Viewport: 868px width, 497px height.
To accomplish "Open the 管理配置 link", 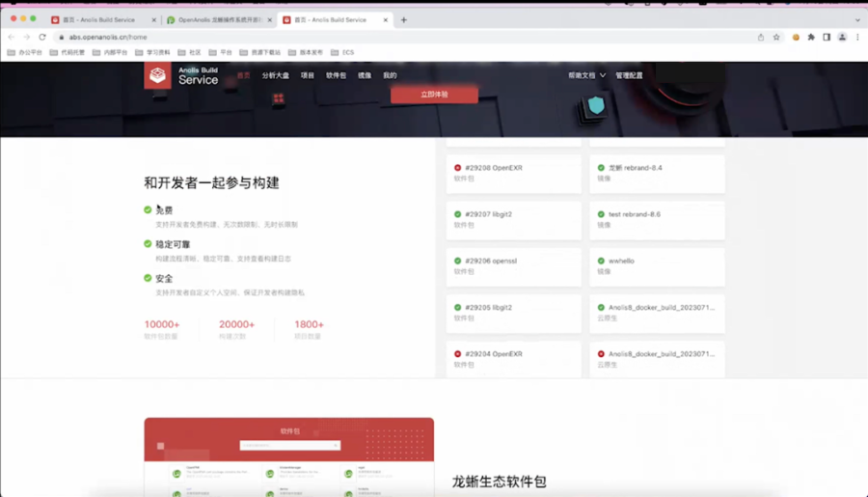I will 629,75.
